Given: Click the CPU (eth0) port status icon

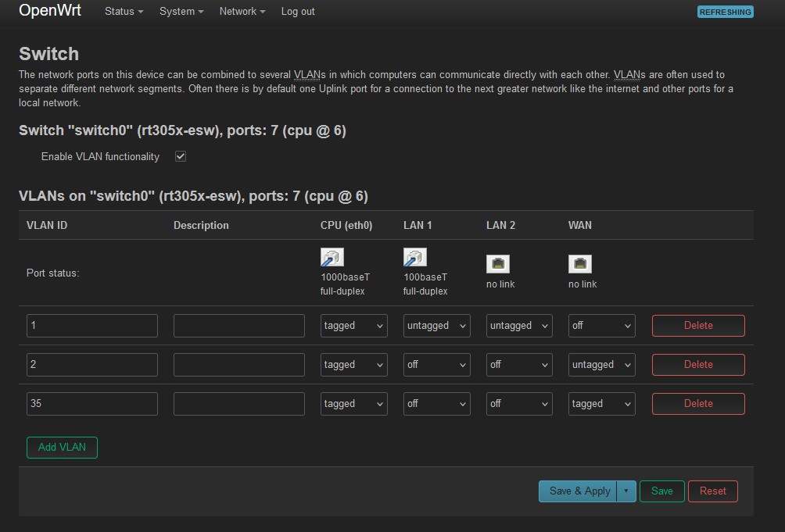Looking at the screenshot, I should click(332, 257).
